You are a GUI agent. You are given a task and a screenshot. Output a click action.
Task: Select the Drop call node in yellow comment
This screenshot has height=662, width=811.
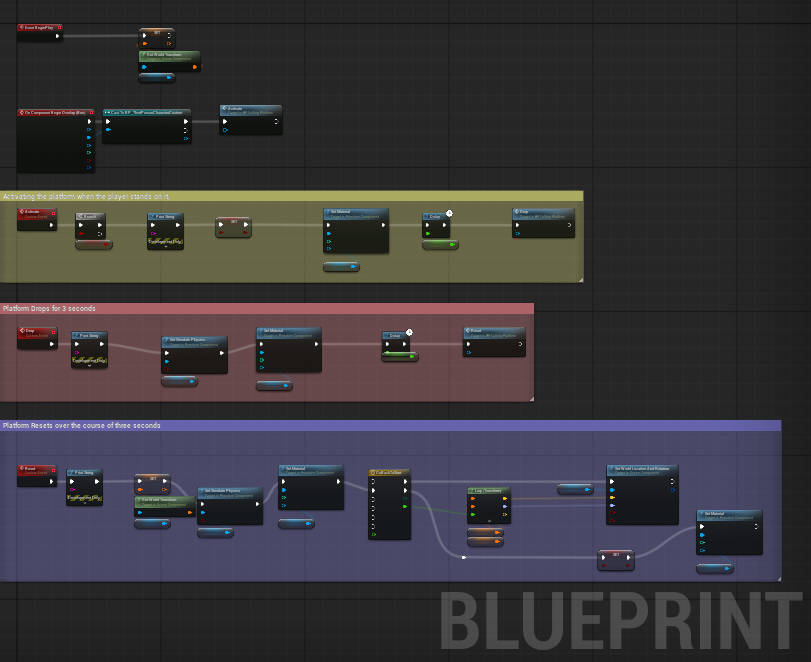[x=543, y=223]
